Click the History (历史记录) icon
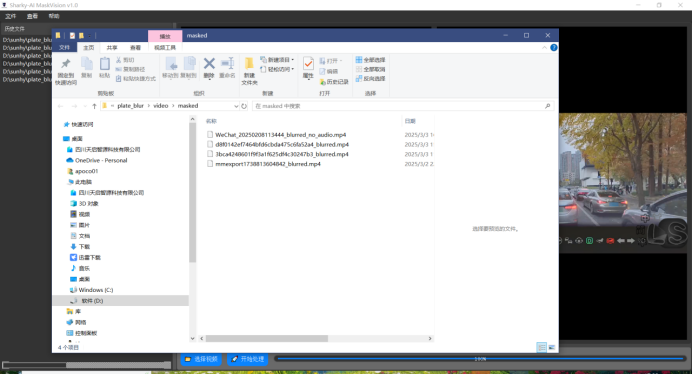 [x=334, y=82]
